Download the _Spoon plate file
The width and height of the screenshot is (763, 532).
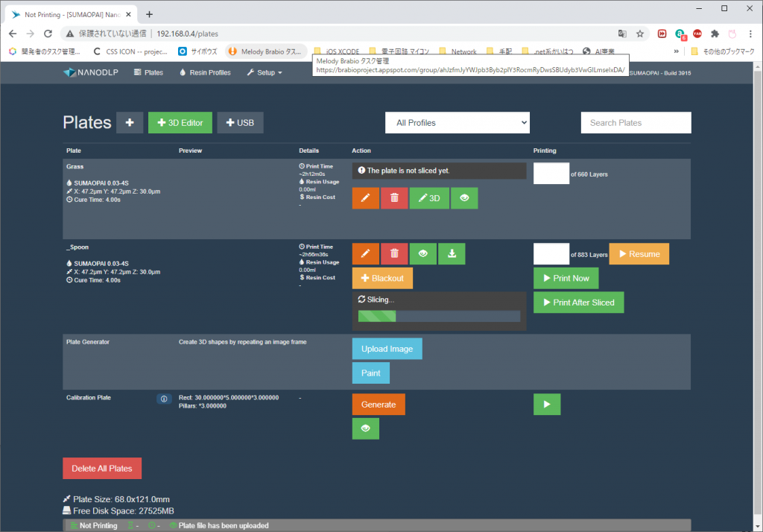pyautogui.click(x=452, y=253)
